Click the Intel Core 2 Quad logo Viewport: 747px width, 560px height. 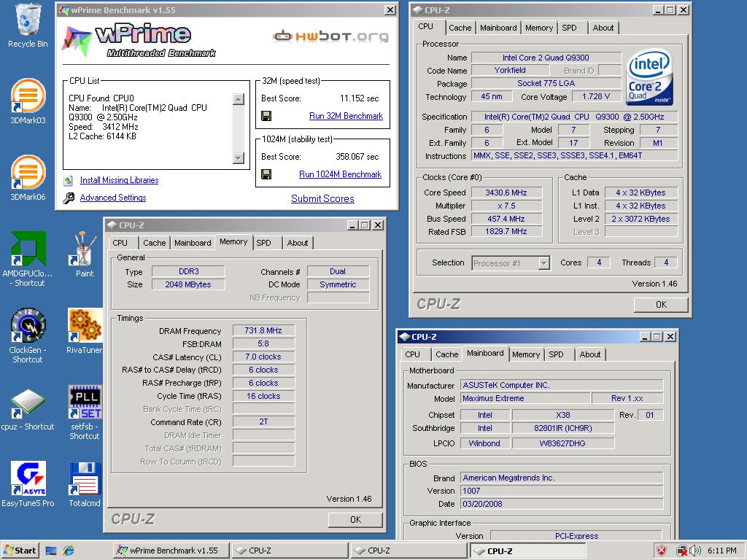point(649,77)
